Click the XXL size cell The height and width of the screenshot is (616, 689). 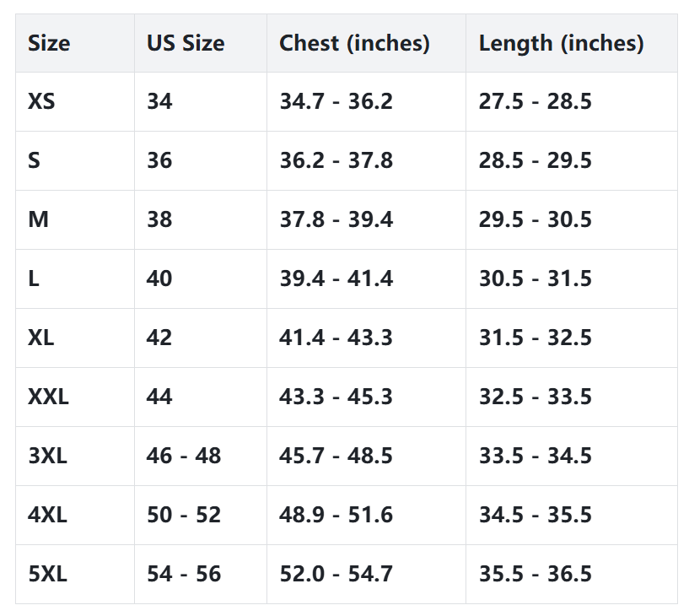tap(48, 397)
